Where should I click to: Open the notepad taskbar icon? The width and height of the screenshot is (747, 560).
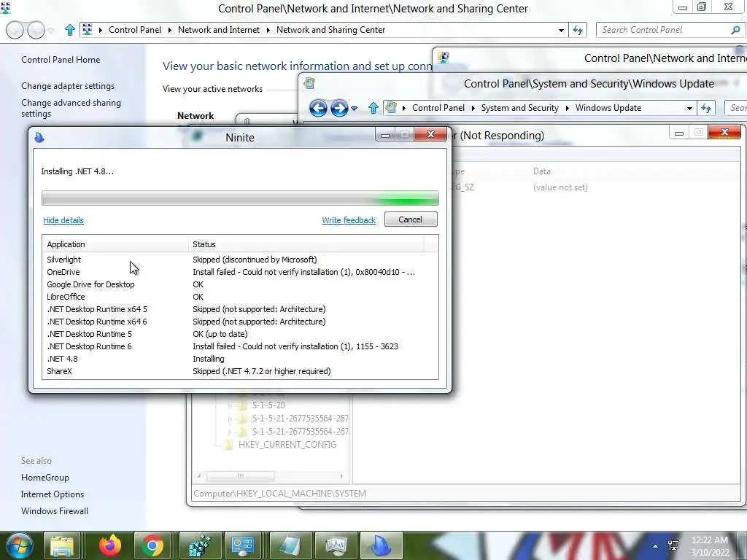point(290,545)
